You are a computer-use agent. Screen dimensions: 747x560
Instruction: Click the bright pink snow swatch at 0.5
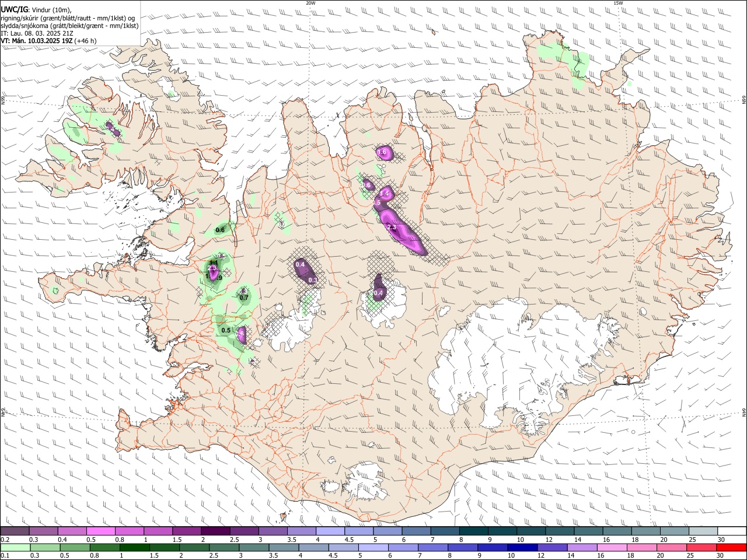pyautogui.click(x=100, y=531)
